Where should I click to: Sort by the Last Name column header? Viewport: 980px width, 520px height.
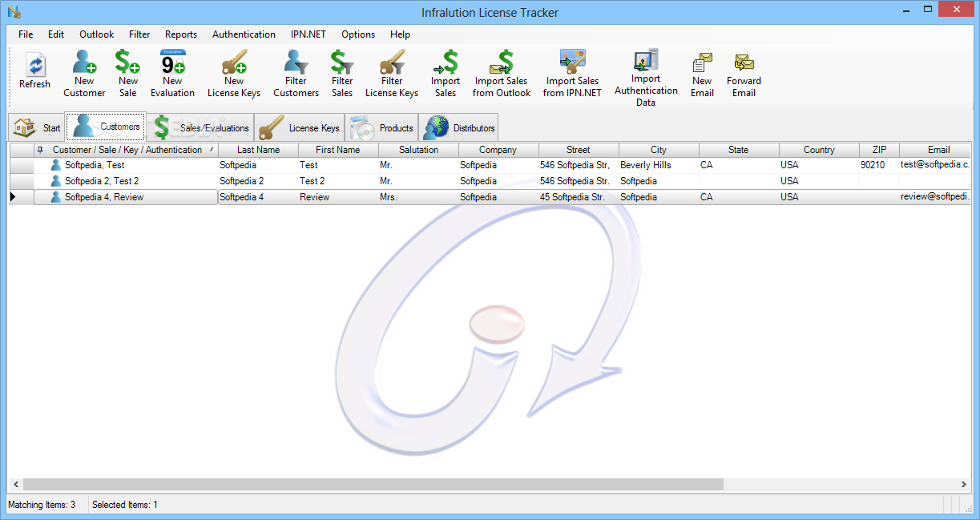click(x=258, y=150)
